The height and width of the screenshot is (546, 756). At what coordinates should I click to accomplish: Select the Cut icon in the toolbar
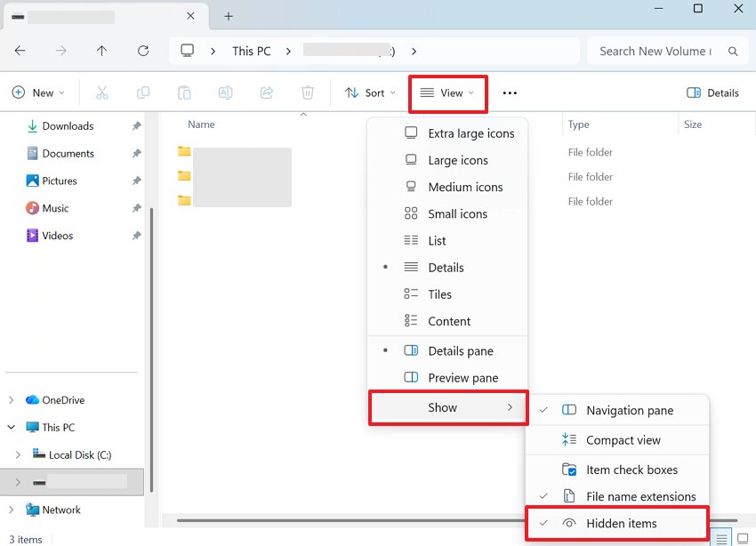tap(102, 92)
